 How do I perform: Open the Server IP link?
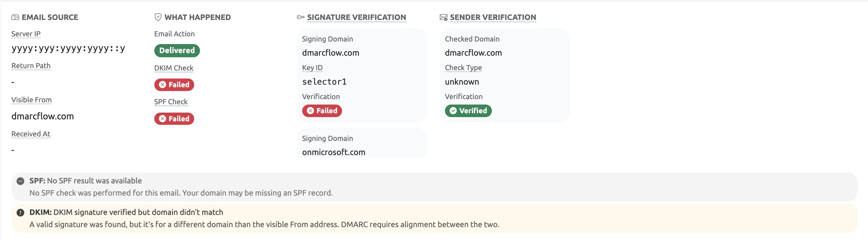pos(26,34)
